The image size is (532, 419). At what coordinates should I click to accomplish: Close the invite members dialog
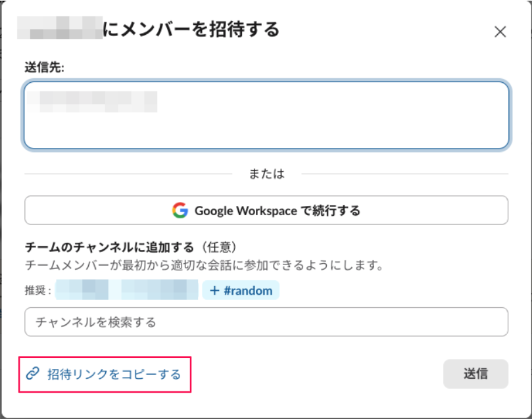coord(500,32)
